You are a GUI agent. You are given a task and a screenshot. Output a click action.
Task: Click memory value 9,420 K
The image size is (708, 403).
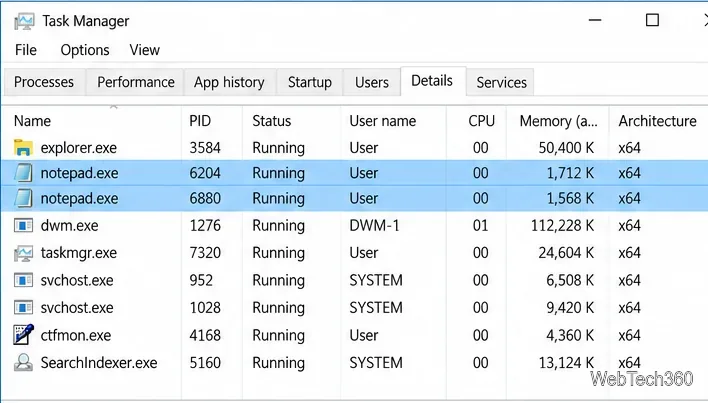(570, 308)
